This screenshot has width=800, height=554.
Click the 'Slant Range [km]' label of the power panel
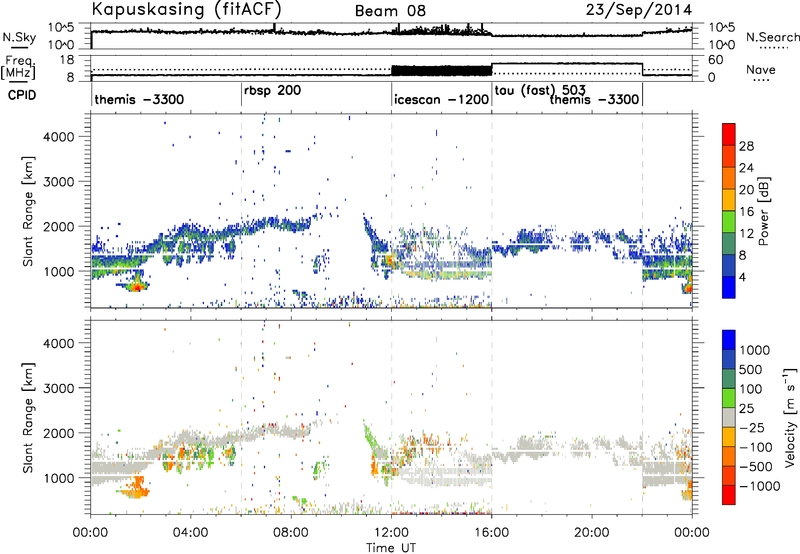tap(28, 211)
